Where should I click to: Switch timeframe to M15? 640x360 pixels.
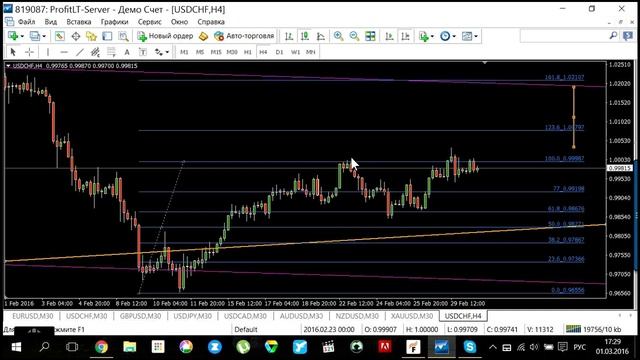tap(216, 52)
